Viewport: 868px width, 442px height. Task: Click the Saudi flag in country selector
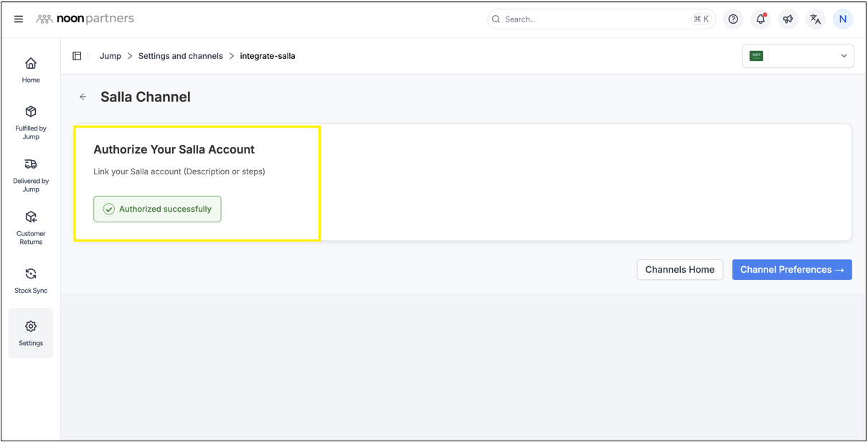(756, 56)
